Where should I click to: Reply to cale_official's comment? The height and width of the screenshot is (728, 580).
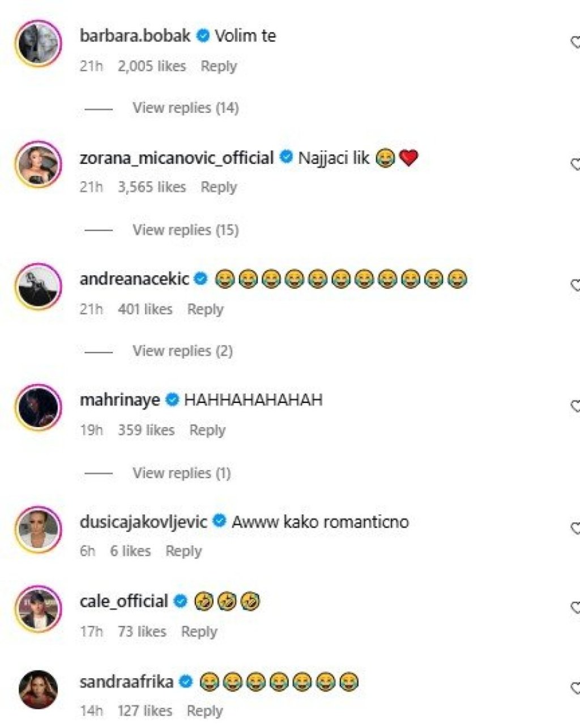coord(199,631)
